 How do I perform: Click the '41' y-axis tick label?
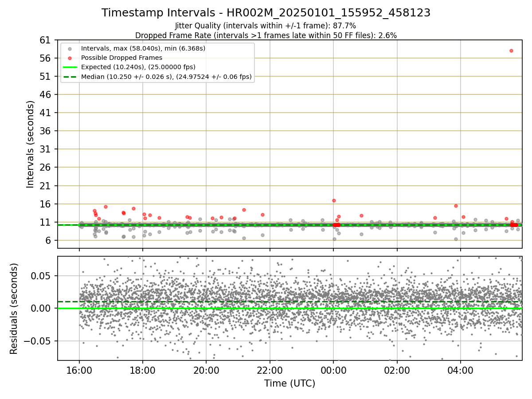(x=46, y=113)
